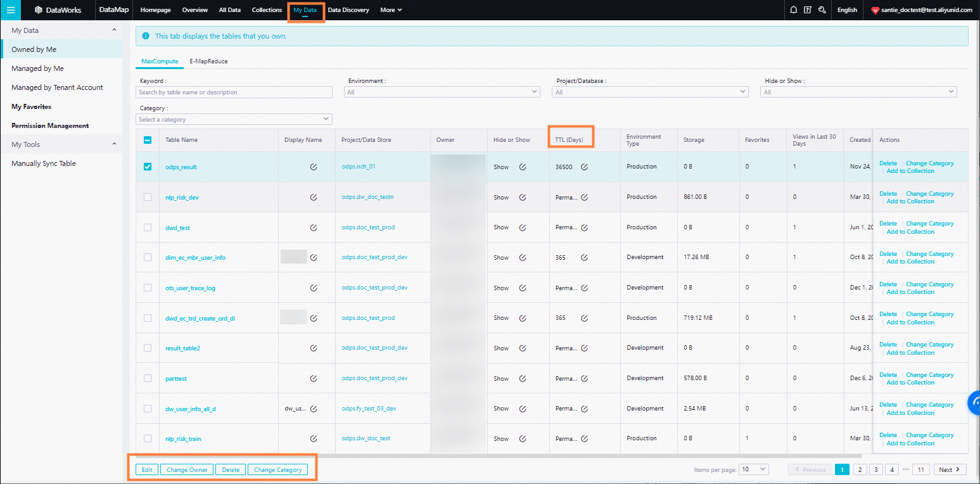The image size is (980, 484).
Task: Edit display name of dim_ec_mbr_user_info
Action: [314, 258]
